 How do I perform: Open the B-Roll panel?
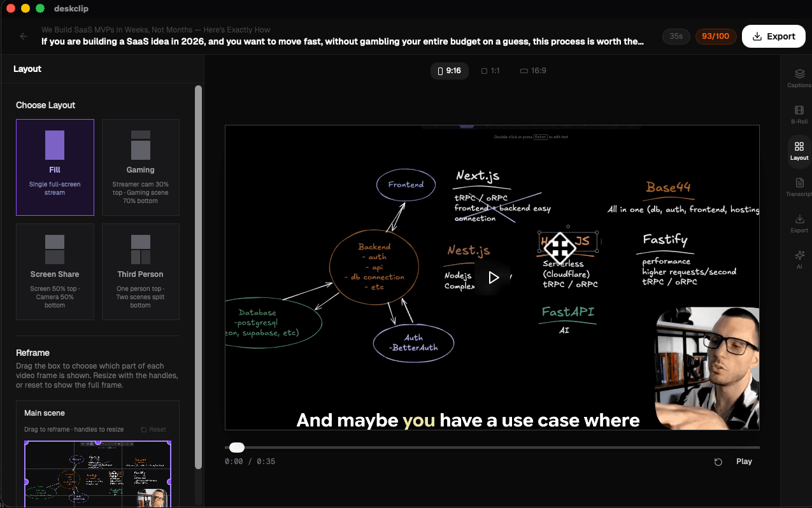[799, 115]
